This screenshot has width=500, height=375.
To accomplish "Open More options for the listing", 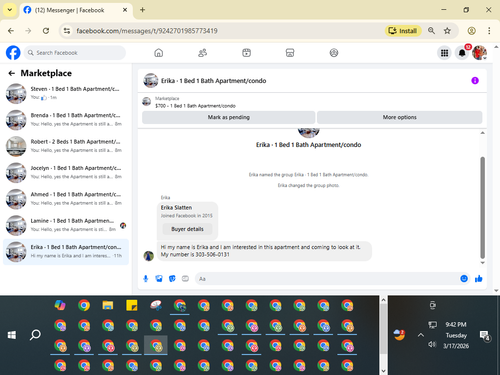I will [399, 117].
